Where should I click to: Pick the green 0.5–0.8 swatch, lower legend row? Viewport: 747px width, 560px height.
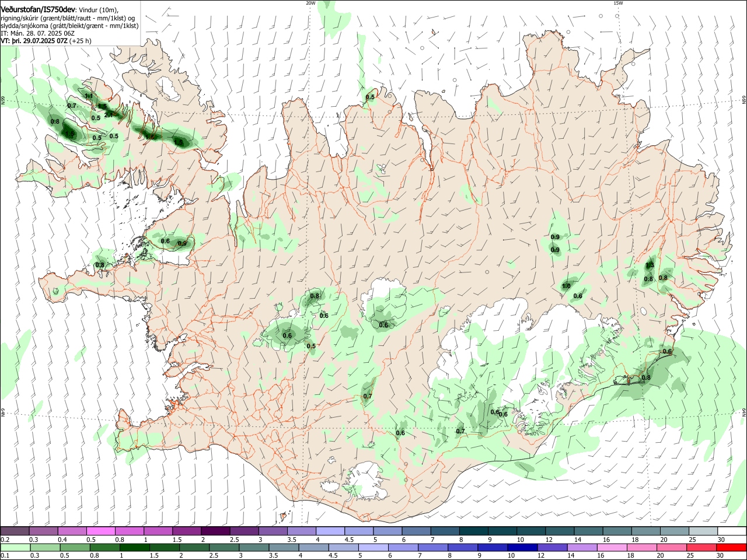point(75,547)
